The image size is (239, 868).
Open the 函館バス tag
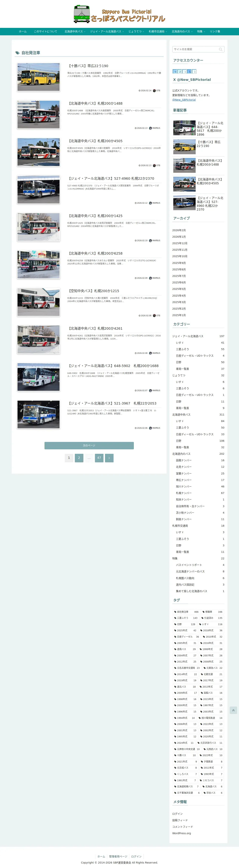click(x=212, y=693)
